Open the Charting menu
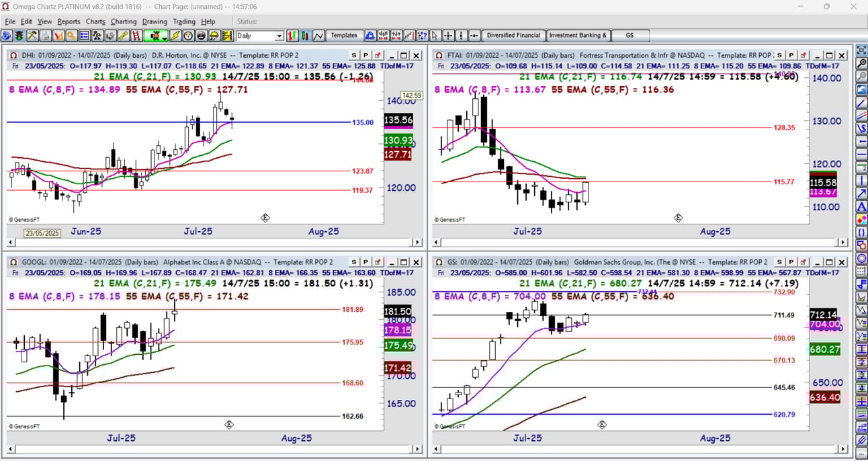 point(124,22)
